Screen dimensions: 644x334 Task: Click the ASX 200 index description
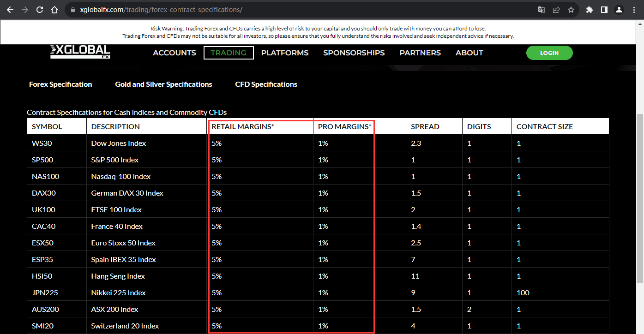click(x=115, y=309)
